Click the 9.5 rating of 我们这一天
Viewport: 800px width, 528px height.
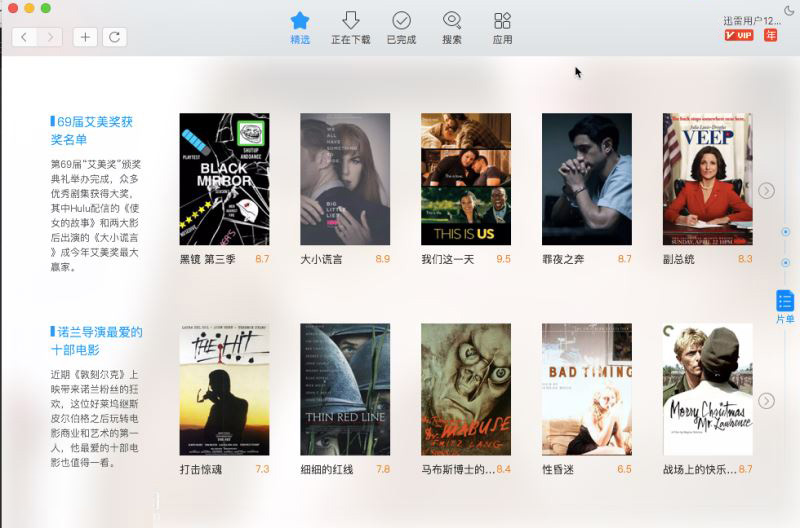pos(503,259)
